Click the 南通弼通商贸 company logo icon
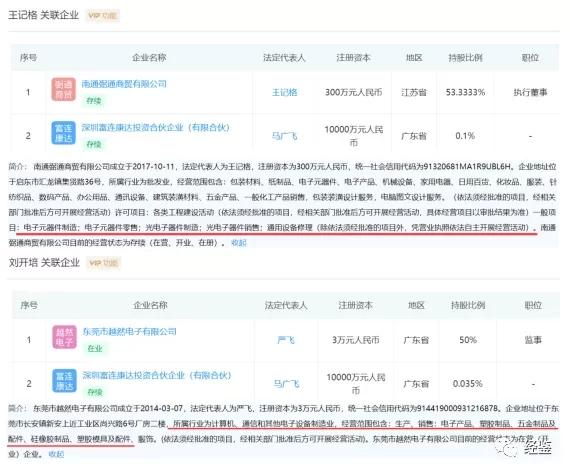Screen dimensions: 570x473 (64, 89)
